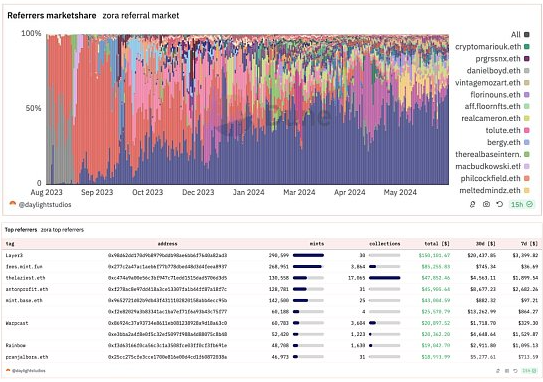Viewport: 543px width, 382px height.
Task: Click address cell in Rainbow row
Action: (x=167, y=346)
